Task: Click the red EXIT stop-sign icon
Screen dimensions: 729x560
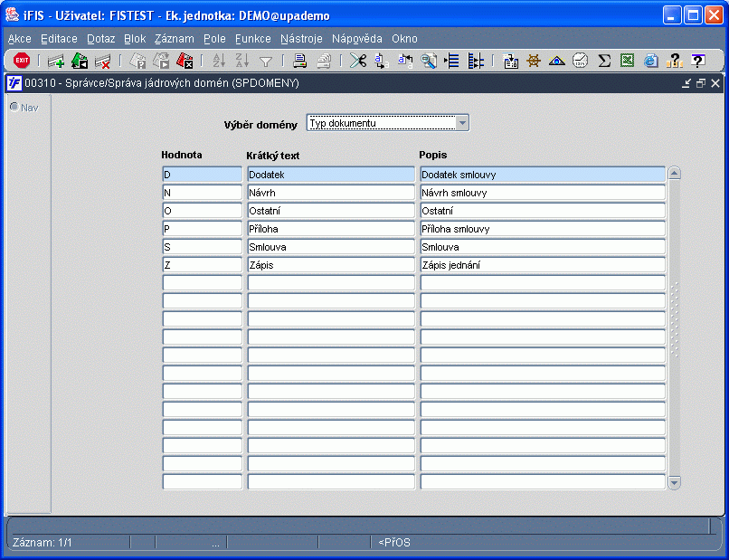Action: coord(22,61)
